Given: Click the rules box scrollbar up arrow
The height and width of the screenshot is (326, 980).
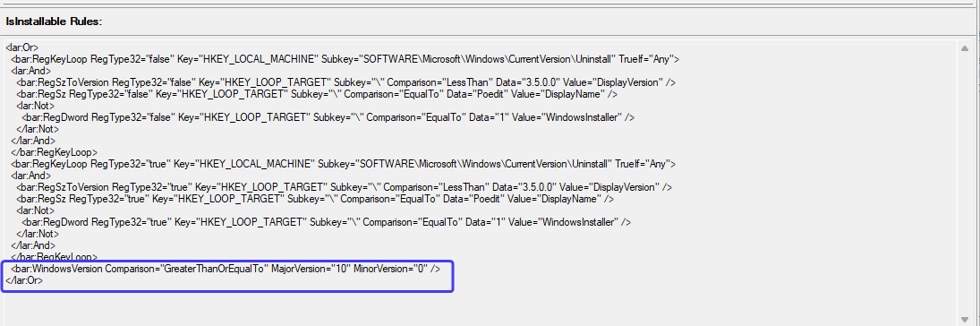Looking at the screenshot, I should [x=965, y=48].
